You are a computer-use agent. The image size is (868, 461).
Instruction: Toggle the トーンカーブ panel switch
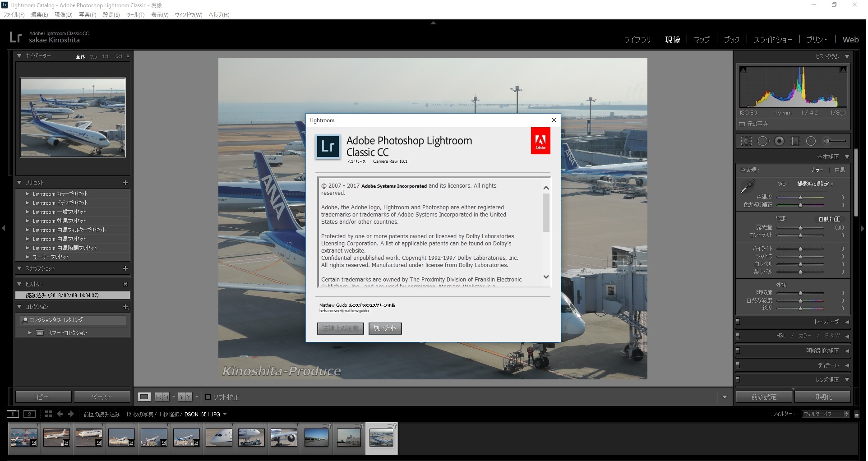(738, 322)
